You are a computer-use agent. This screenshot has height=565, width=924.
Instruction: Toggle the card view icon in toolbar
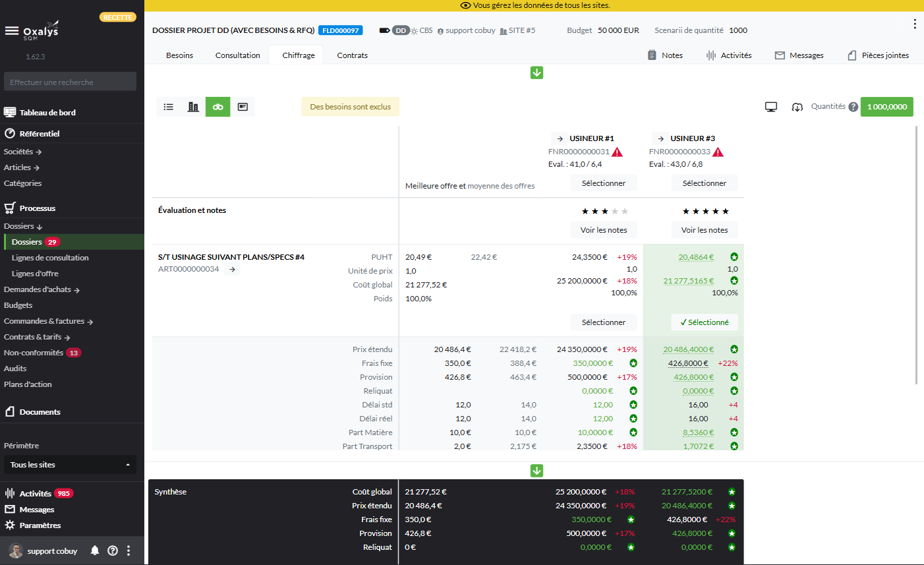[243, 107]
